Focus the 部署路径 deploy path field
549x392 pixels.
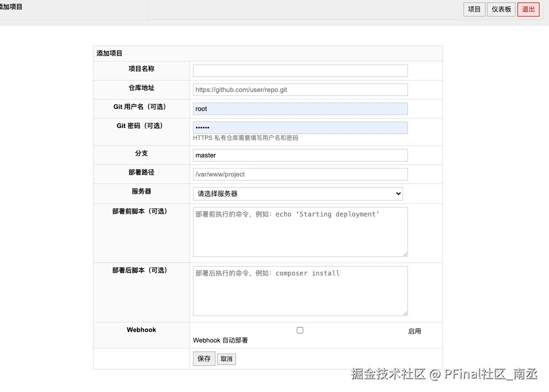tap(300, 174)
